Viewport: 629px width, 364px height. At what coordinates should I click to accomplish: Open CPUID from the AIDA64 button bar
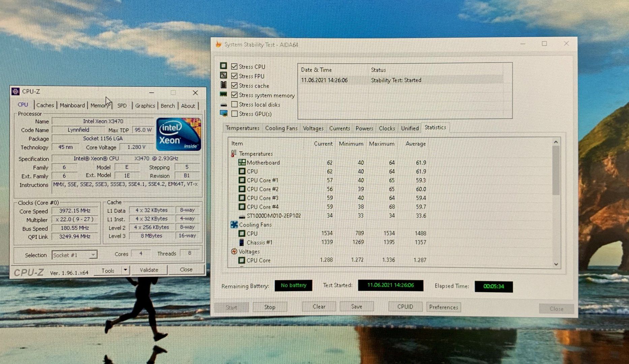click(405, 307)
